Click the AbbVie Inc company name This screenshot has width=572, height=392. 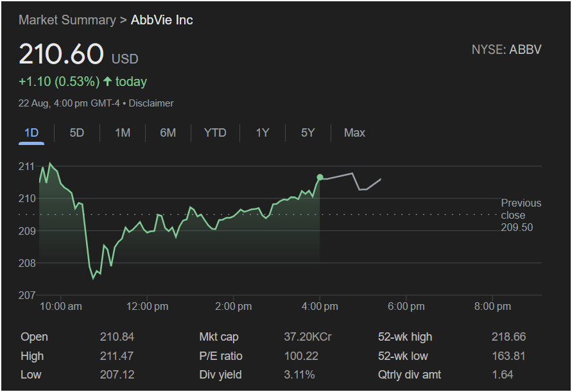point(162,20)
